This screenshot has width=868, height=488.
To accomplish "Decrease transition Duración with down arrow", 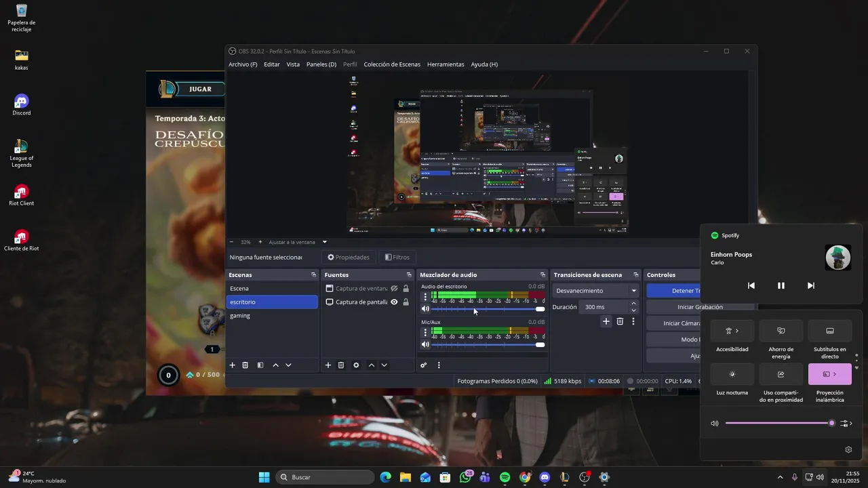I will click(x=633, y=310).
